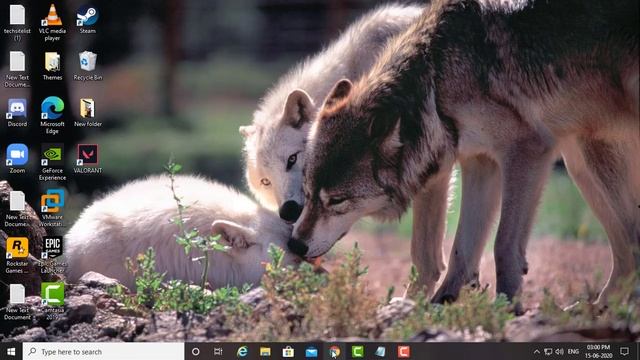Switch input language via ENG indicator
This screenshot has height=360, width=640.
573,351
